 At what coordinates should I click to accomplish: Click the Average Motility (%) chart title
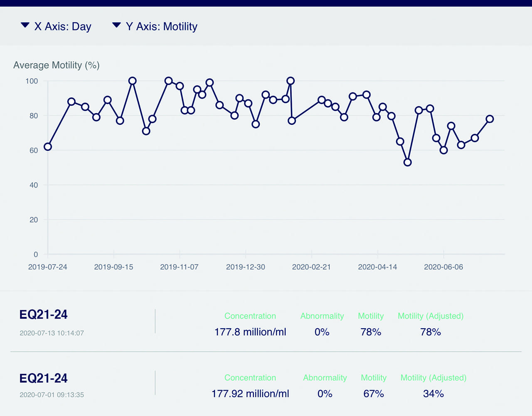pos(56,65)
